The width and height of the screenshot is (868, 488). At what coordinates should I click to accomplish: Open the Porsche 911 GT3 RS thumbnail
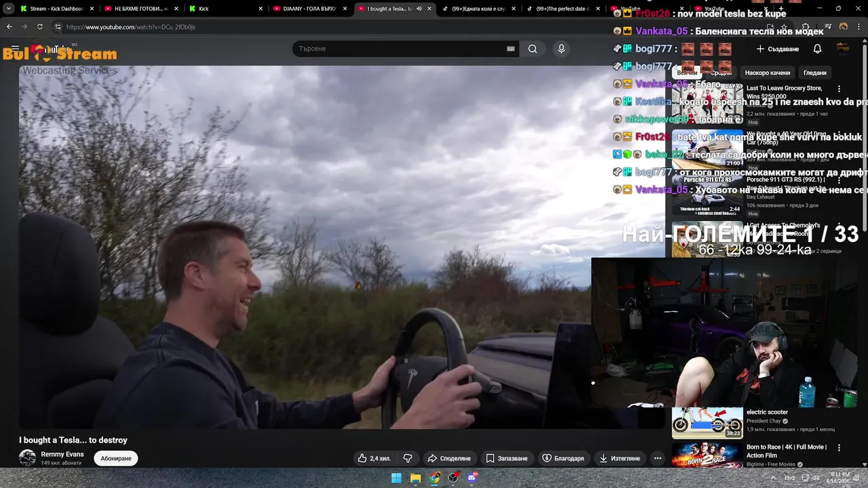pos(707,195)
